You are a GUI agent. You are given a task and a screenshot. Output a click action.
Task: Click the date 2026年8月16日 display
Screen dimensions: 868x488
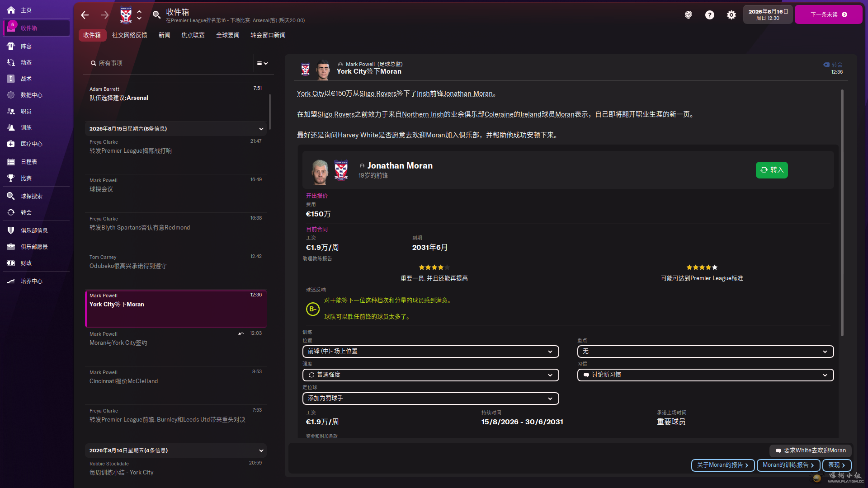point(768,14)
